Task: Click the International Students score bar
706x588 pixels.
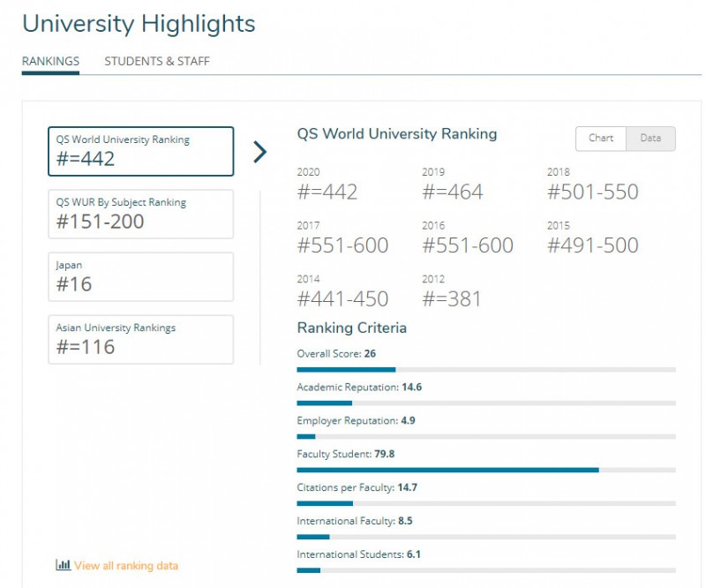Action: click(485, 570)
